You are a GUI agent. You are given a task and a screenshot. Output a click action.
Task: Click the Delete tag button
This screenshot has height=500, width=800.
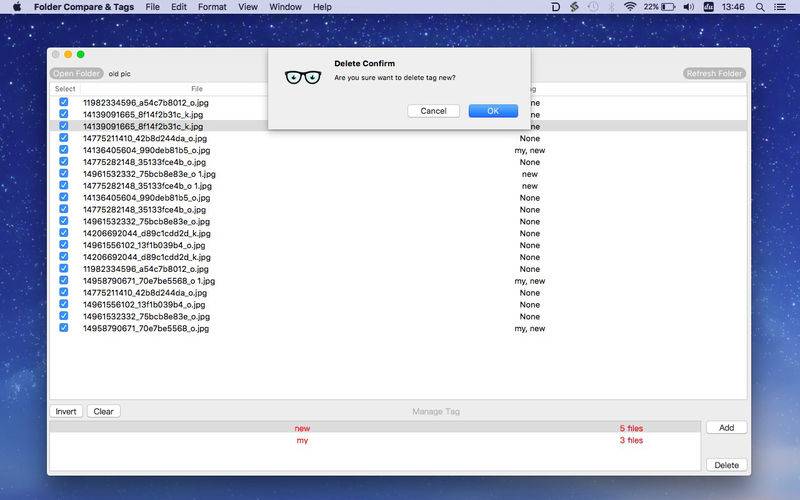pyautogui.click(x=727, y=465)
